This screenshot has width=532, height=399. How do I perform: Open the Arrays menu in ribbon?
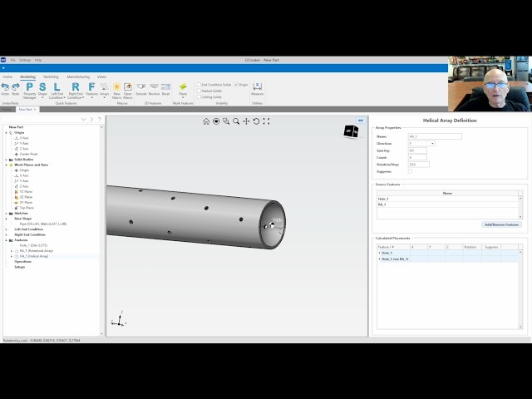[105, 91]
